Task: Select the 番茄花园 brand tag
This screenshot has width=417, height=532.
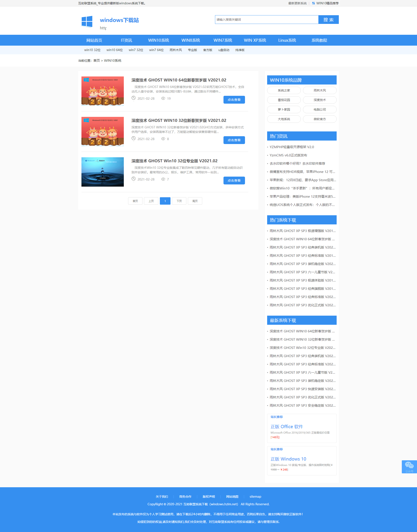Action: [x=284, y=100]
